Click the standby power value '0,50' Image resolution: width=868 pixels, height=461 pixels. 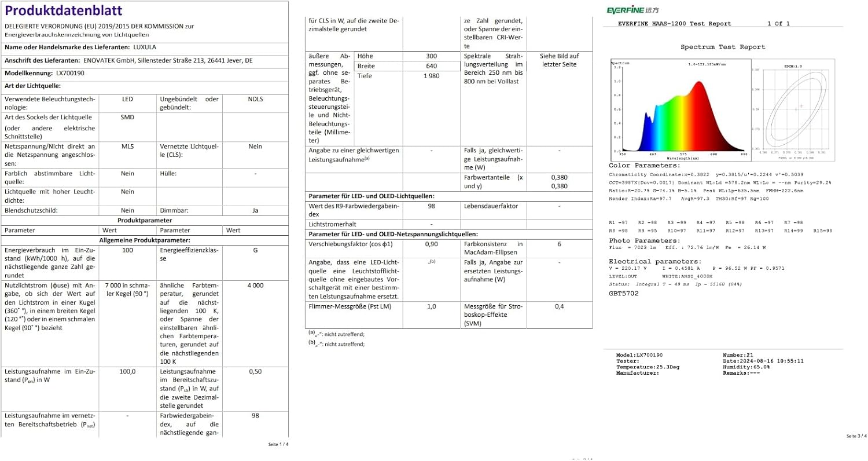coord(255,371)
